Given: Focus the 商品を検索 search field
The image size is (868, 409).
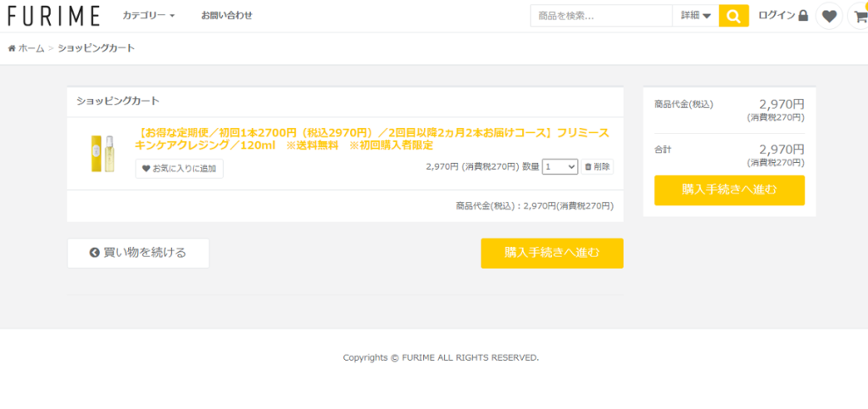Looking at the screenshot, I should (x=601, y=15).
